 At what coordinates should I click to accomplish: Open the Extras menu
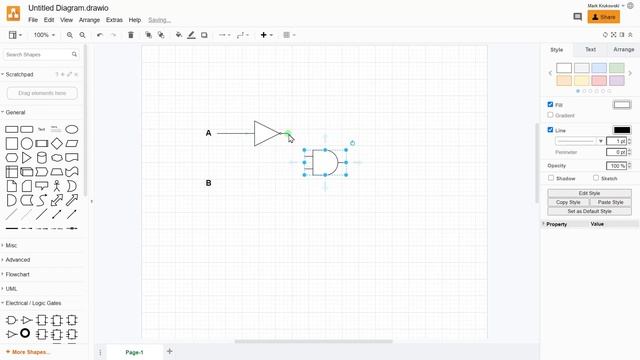(x=114, y=20)
